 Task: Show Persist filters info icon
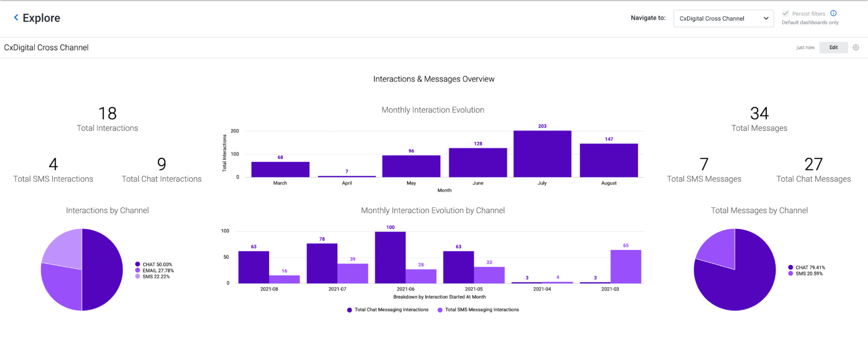click(x=833, y=13)
